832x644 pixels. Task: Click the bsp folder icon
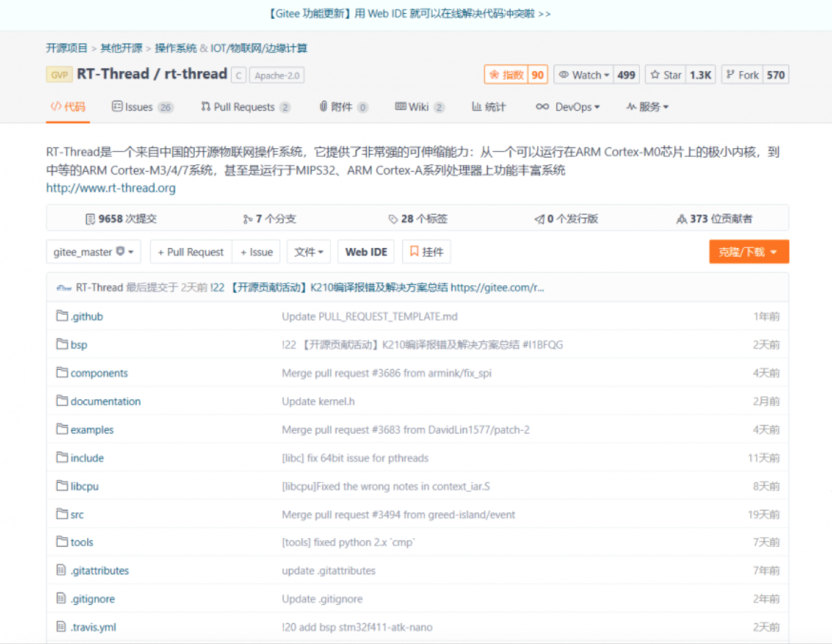[x=62, y=344]
